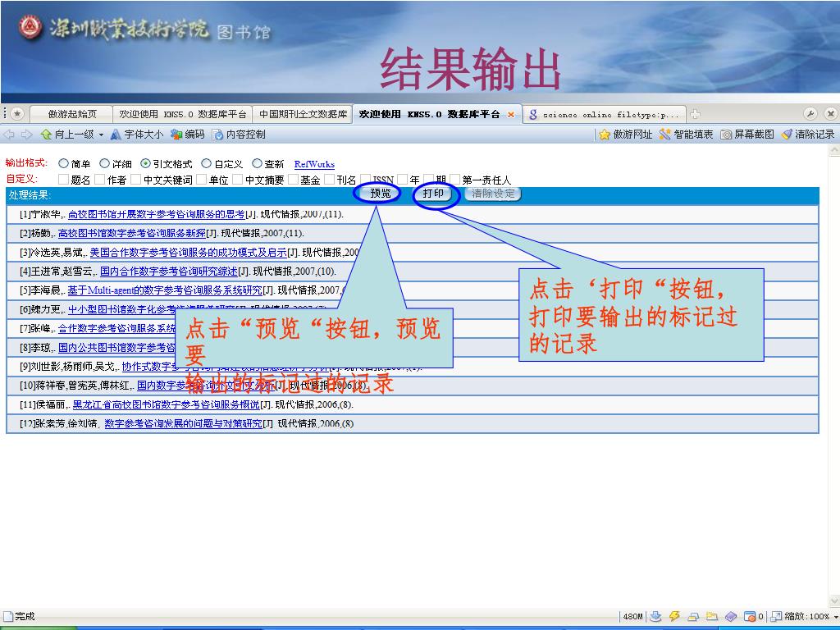Open the dropdown arrow next to 向上一级
The width and height of the screenshot is (840, 630).
(x=101, y=135)
